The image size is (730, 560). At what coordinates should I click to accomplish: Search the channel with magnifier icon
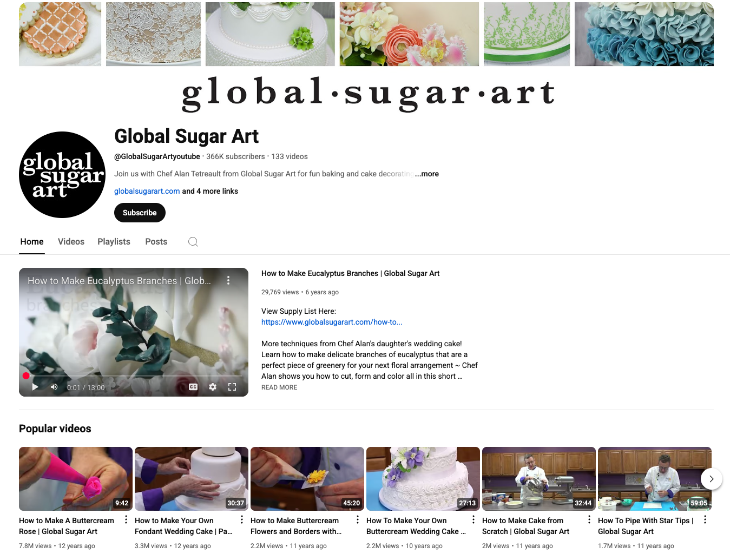193,242
